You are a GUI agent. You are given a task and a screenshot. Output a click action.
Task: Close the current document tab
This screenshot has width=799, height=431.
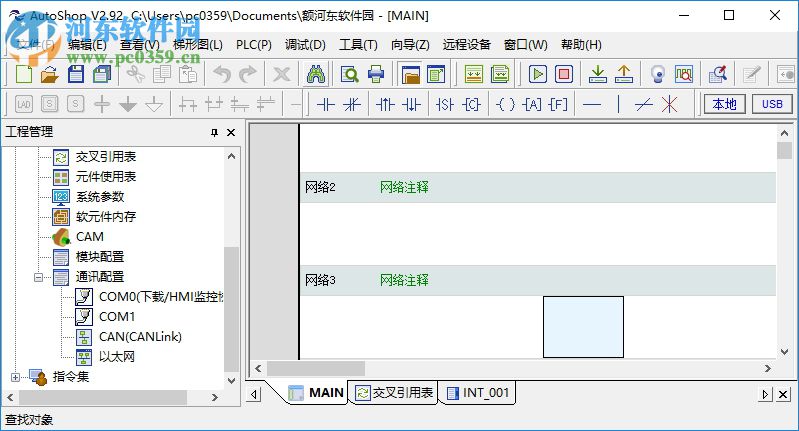point(783,394)
